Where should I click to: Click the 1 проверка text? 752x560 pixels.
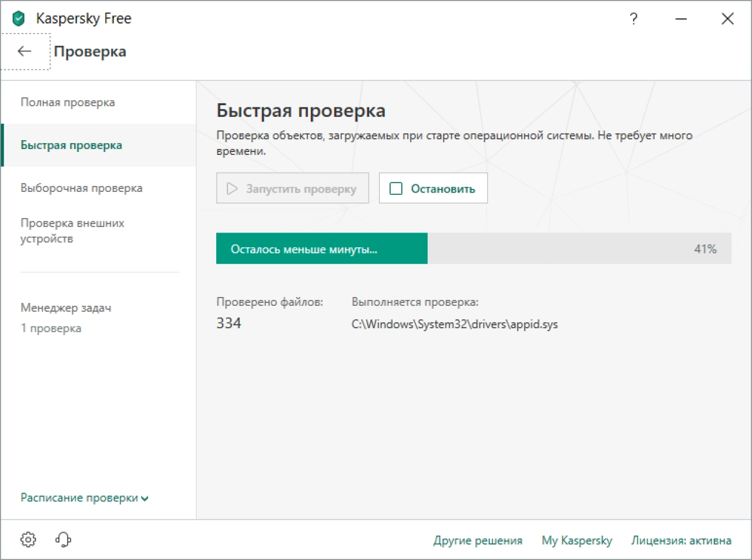(x=51, y=328)
